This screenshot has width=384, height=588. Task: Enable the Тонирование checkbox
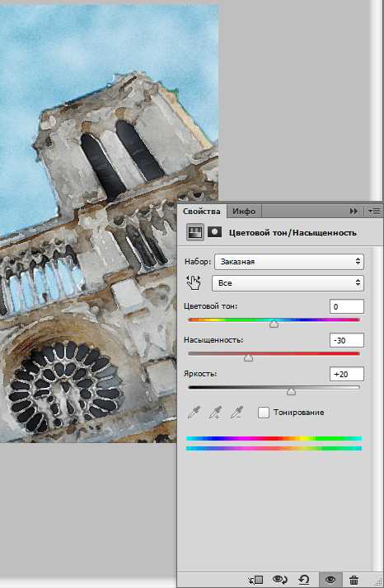pyautogui.click(x=264, y=413)
